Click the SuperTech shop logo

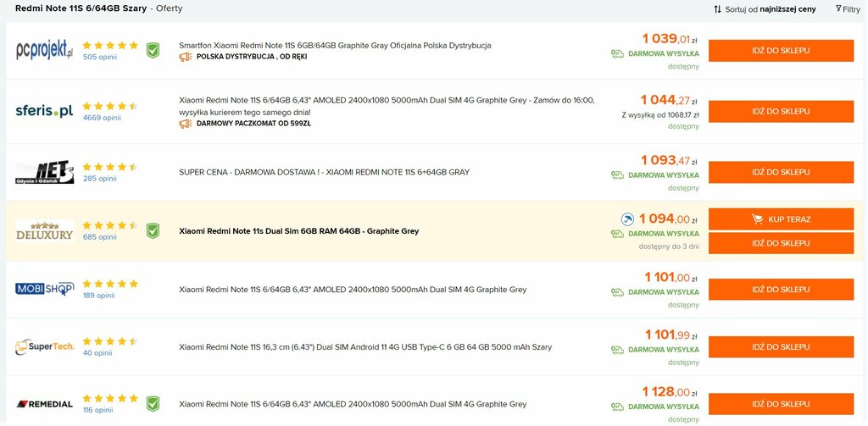[x=44, y=347]
